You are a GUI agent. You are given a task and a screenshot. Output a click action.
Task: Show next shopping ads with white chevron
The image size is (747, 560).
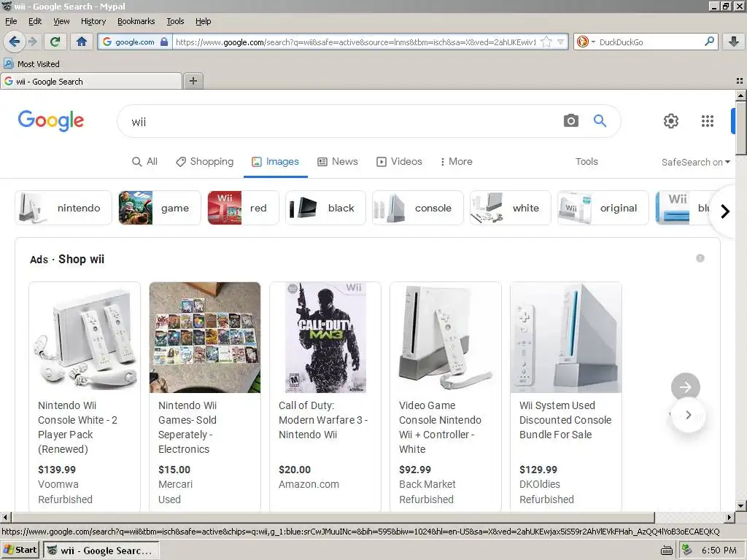[x=688, y=415]
